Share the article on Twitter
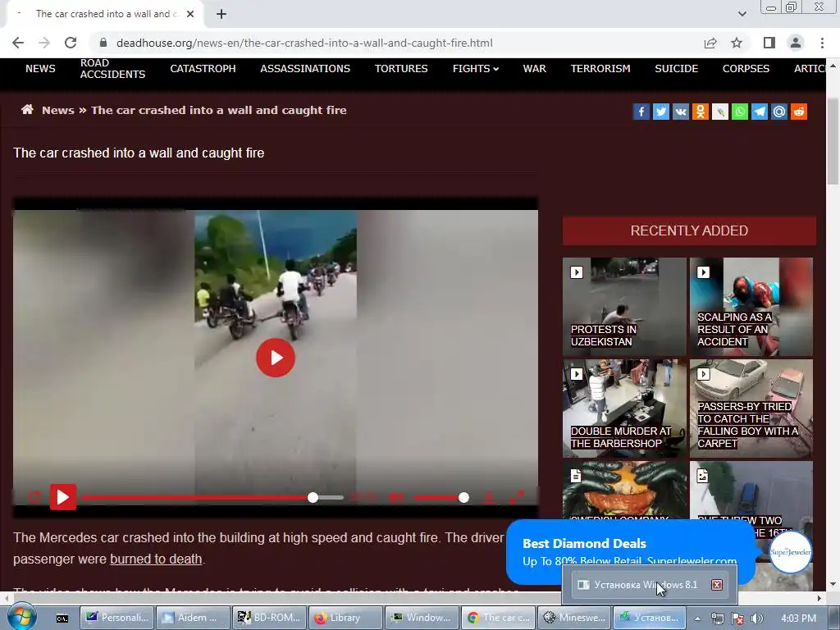This screenshot has width=840, height=630. point(661,112)
